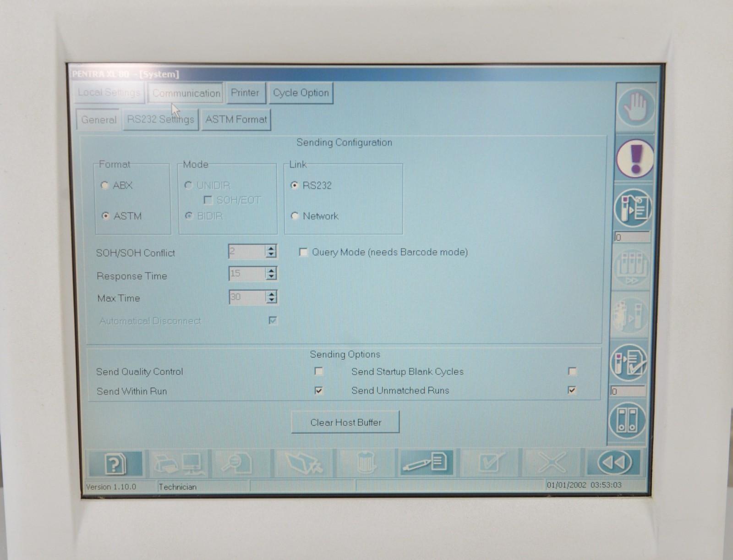Uncheck the Send Unmatched Runs checkbox
This screenshot has height=560, width=733.
coord(572,390)
